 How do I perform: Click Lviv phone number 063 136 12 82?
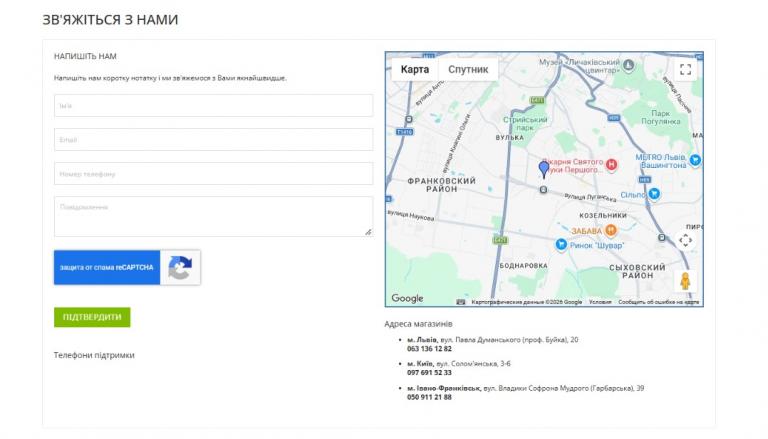(x=429, y=349)
